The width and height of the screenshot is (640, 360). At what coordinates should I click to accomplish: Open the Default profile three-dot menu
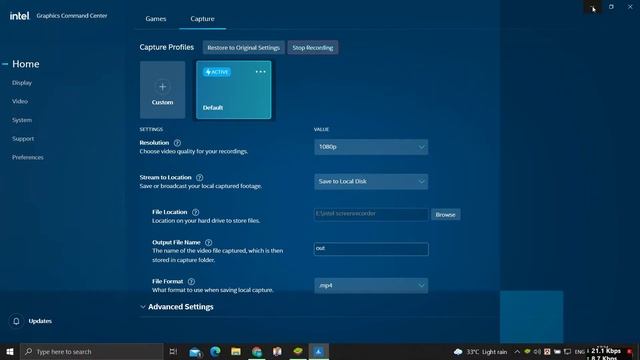(260, 72)
